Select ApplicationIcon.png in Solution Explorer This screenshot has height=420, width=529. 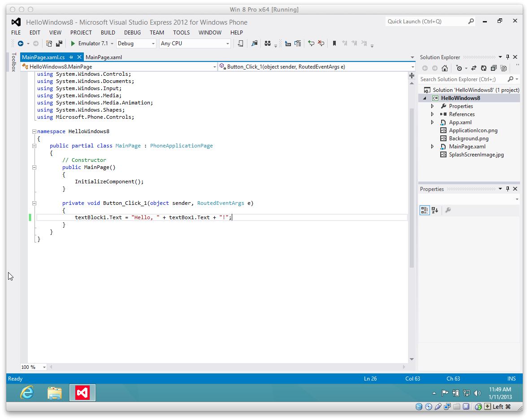click(x=473, y=130)
